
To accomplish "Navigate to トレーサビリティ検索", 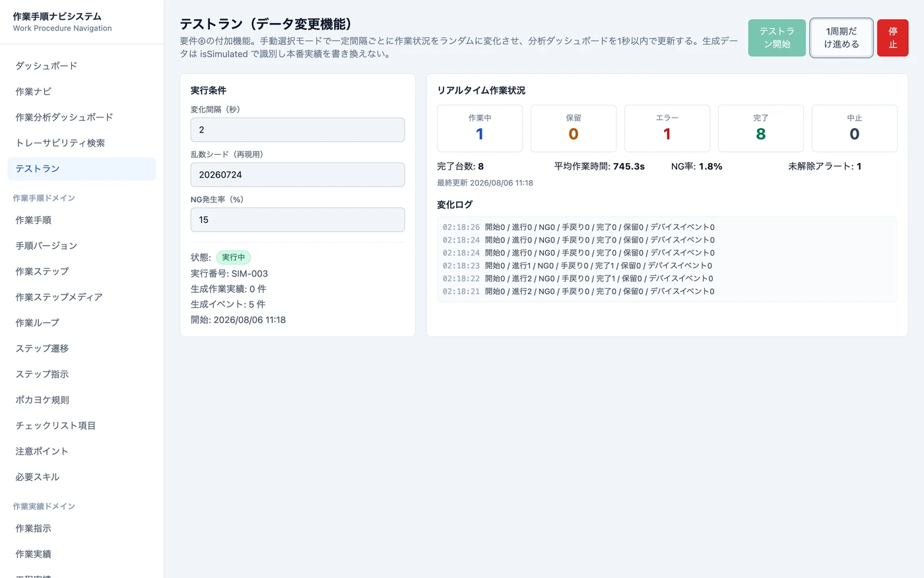I will 82,143.
